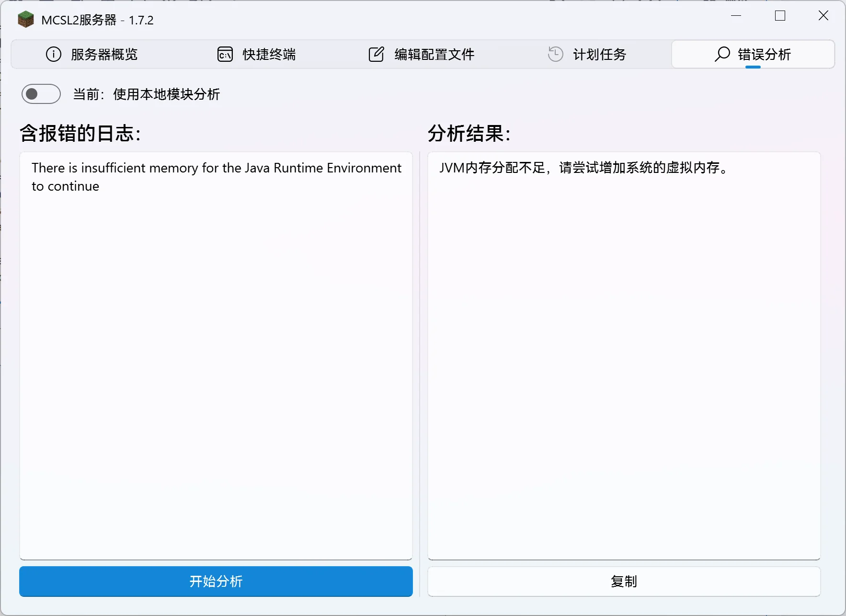This screenshot has height=616, width=846.
Task: Click the info icon beside 服务器概览
Action: 53,54
